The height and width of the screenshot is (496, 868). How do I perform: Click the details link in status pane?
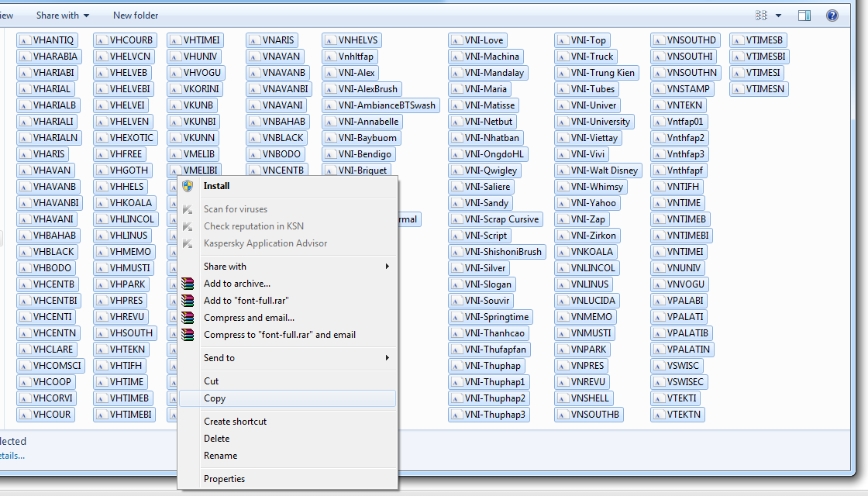12,456
